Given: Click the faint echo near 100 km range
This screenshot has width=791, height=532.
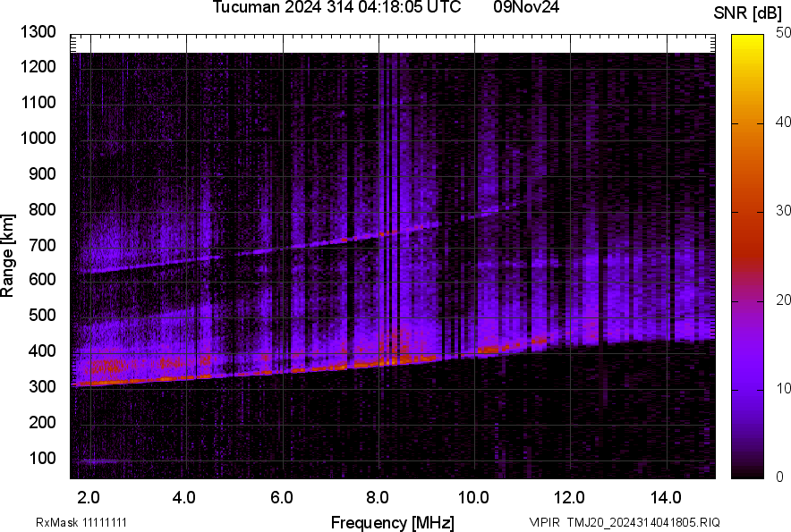Looking at the screenshot, I should click(97, 461).
